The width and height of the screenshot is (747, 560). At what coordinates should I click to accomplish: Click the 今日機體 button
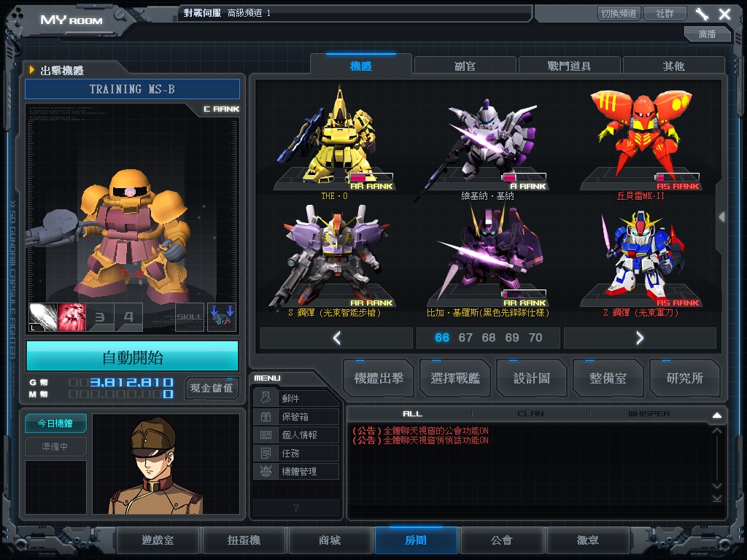(x=55, y=423)
